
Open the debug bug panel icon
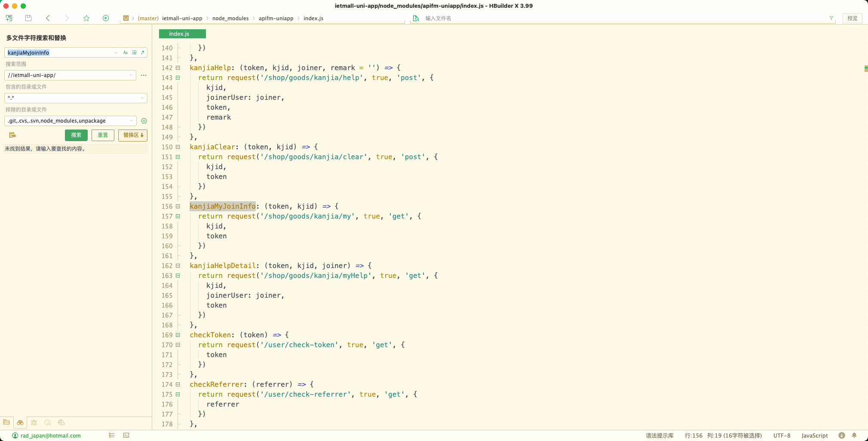pos(34,422)
